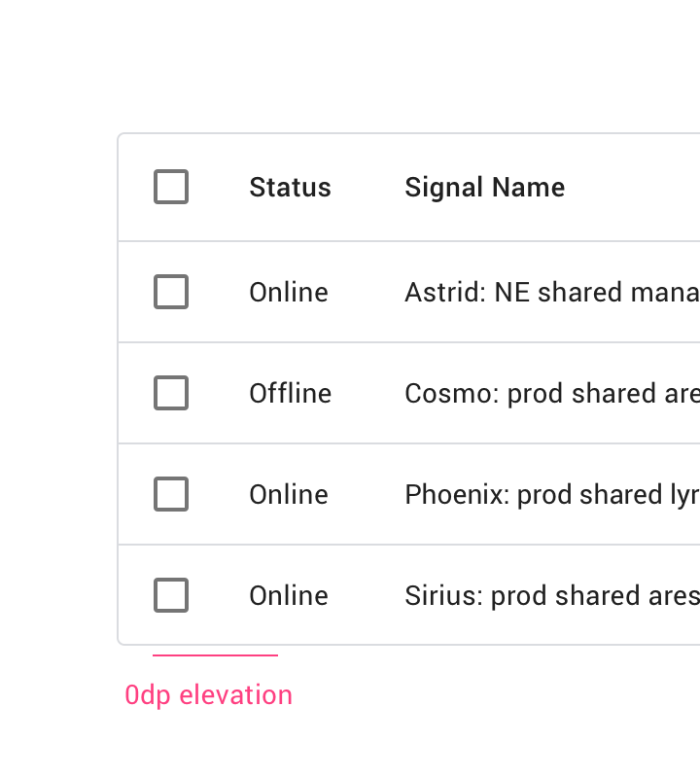Click the Signal Name column header
Image resolution: width=700 pixels, height=778 pixels.
pos(485,188)
